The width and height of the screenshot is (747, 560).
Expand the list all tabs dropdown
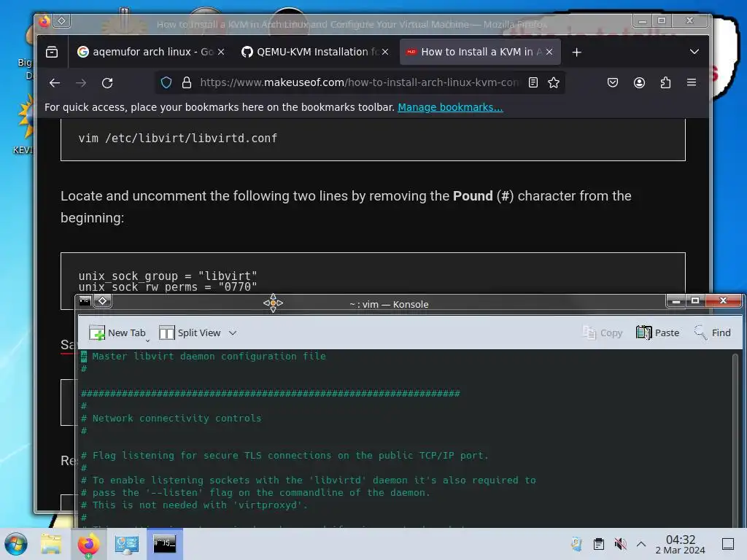pyautogui.click(x=694, y=52)
